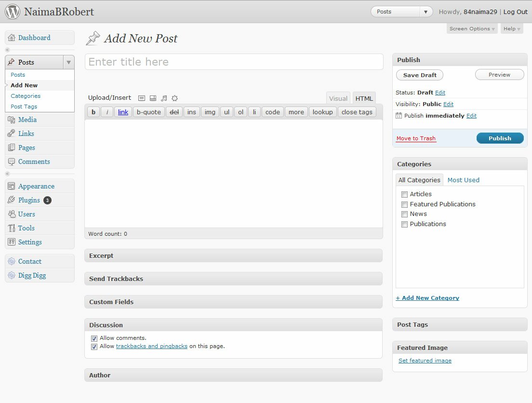Open the trackbacks and pingbacks link
Screen dimensions: 532x403
pyautogui.click(x=152, y=346)
